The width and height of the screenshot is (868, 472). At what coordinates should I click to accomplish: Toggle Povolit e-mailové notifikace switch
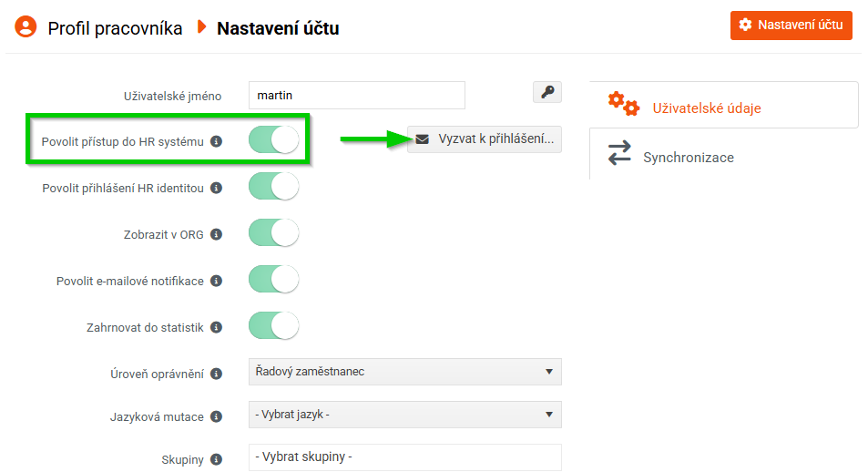point(273,280)
